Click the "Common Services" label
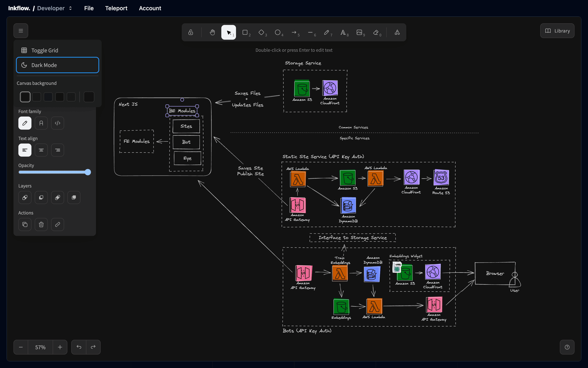This screenshot has height=368, width=588. [x=353, y=127]
